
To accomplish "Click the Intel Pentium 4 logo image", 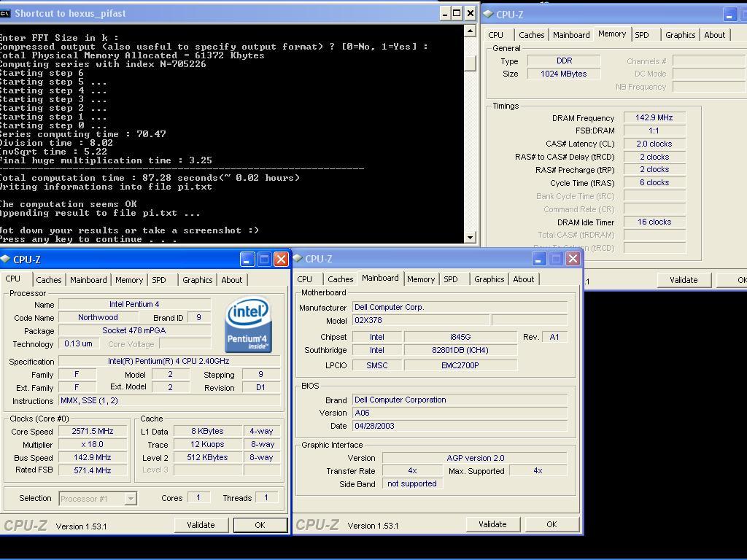I will (248, 324).
